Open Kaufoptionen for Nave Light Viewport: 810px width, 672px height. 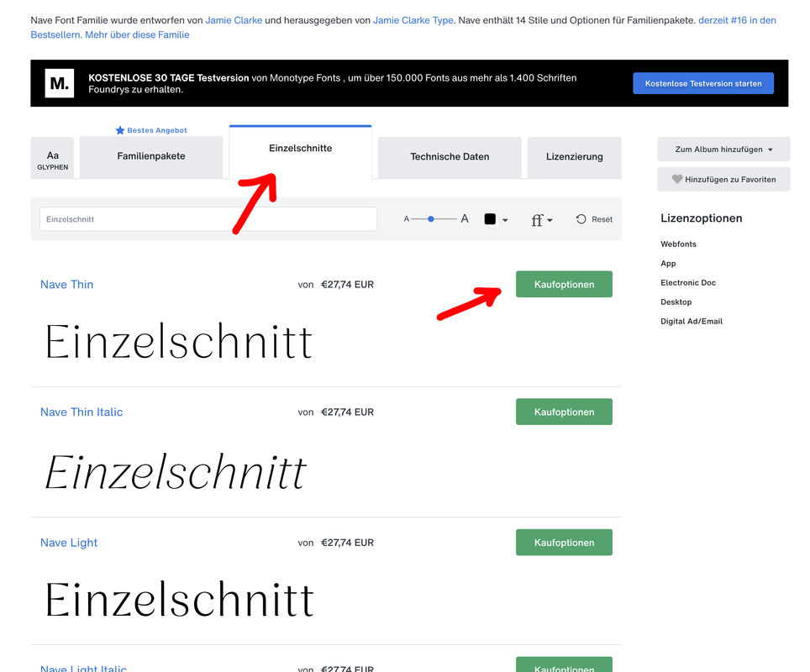point(564,543)
